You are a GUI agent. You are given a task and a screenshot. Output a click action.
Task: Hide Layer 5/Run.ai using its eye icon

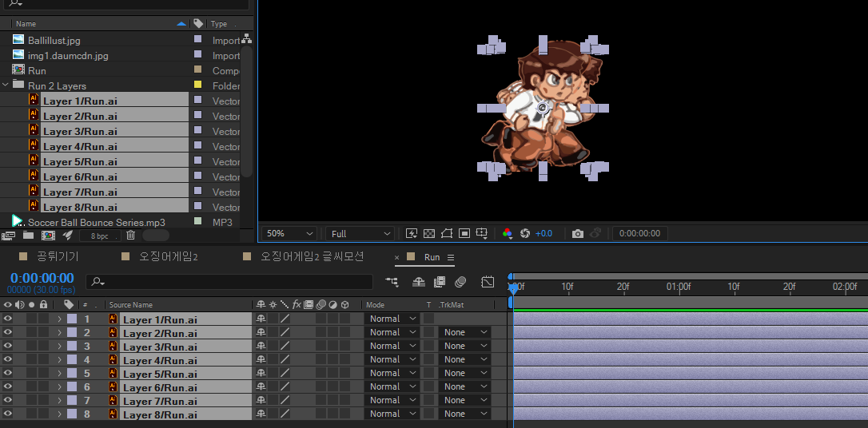click(x=8, y=373)
